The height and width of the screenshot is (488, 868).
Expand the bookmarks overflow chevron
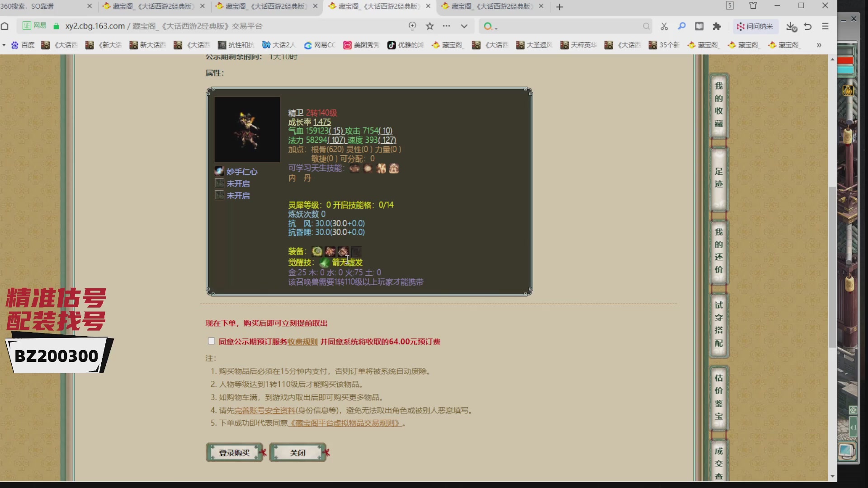[819, 45]
